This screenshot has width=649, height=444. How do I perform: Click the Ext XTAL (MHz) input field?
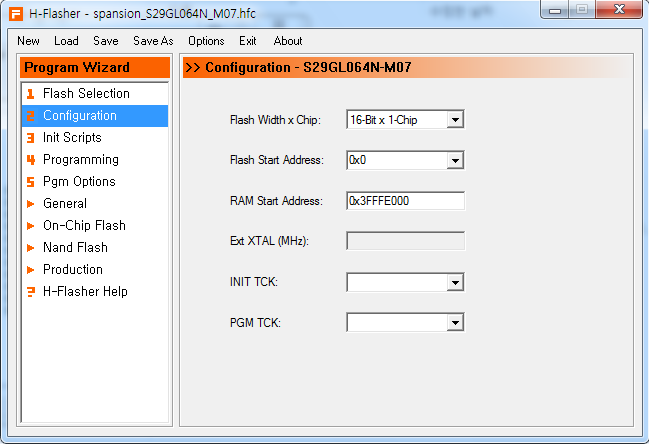click(x=405, y=241)
